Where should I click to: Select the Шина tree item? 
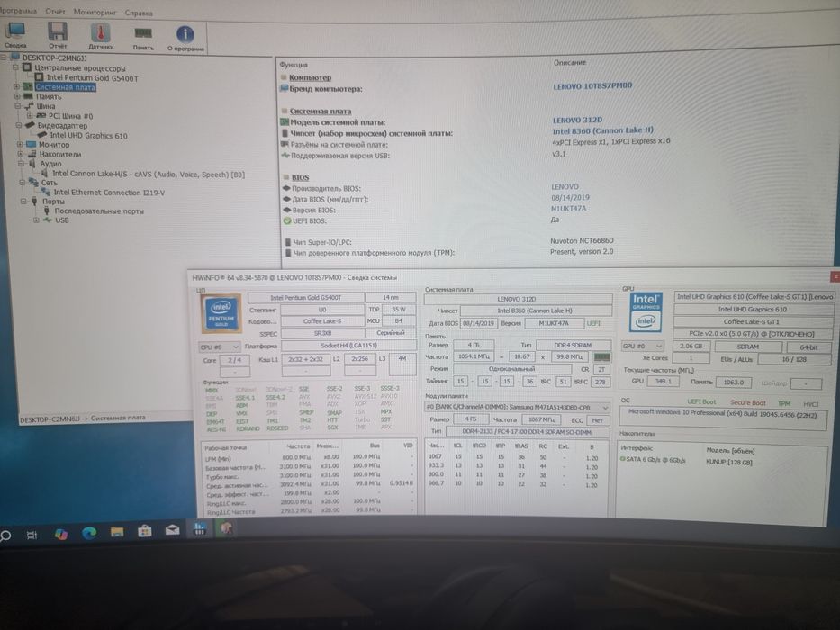(x=46, y=106)
